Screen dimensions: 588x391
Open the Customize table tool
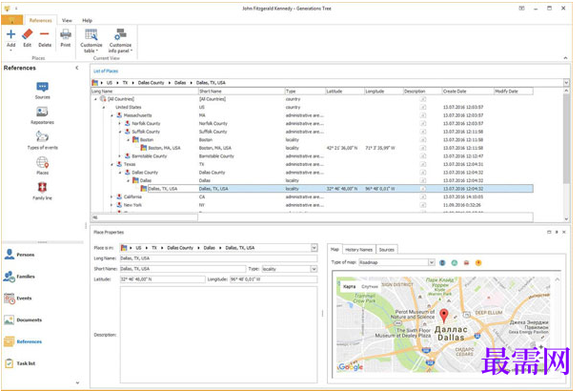pos(91,40)
